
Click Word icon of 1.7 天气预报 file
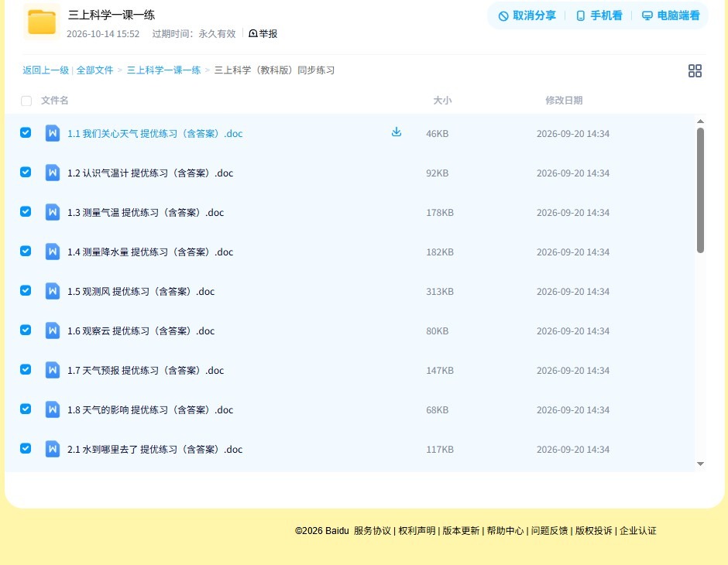point(53,370)
